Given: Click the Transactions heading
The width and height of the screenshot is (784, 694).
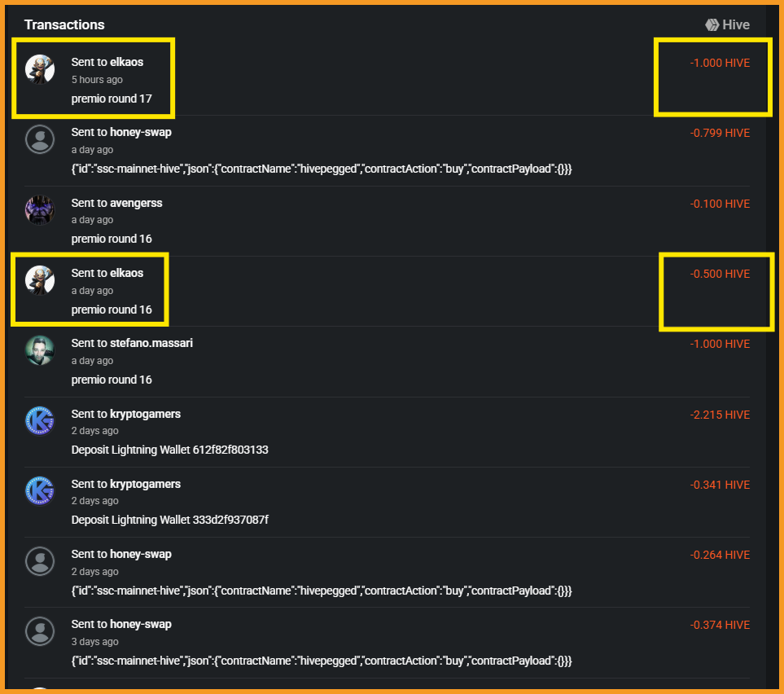Looking at the screenshot, I should (x=64, y=24).
